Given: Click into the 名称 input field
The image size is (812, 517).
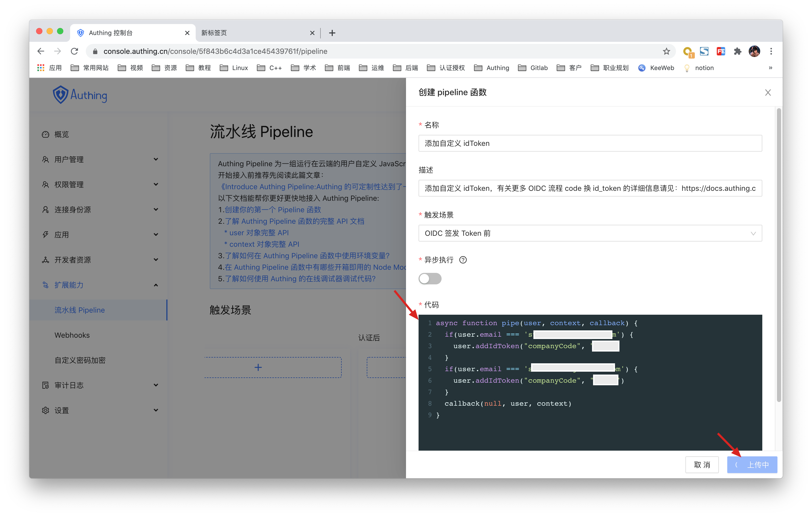Looking at the screenshot, I should [x=590, y=143].
